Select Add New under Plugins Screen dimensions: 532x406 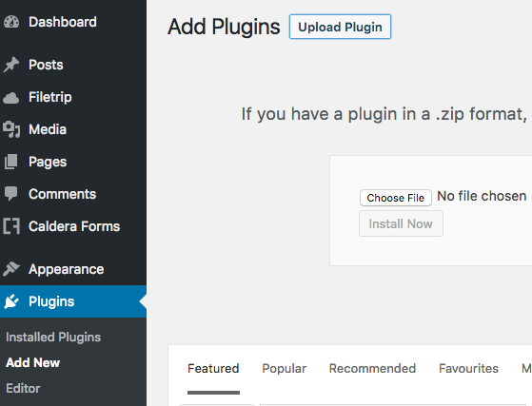(33, 362)
